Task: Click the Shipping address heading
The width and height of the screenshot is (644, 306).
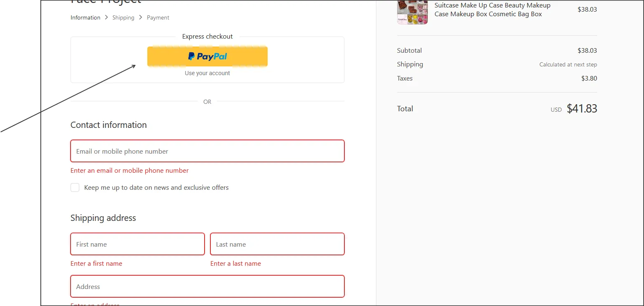Action: point(103,218)
